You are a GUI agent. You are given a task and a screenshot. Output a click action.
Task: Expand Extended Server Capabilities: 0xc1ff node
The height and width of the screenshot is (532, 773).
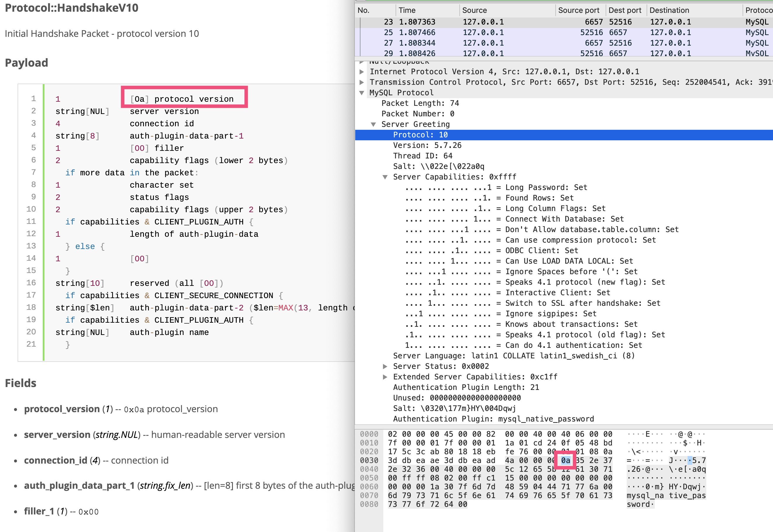coord(385,377)
